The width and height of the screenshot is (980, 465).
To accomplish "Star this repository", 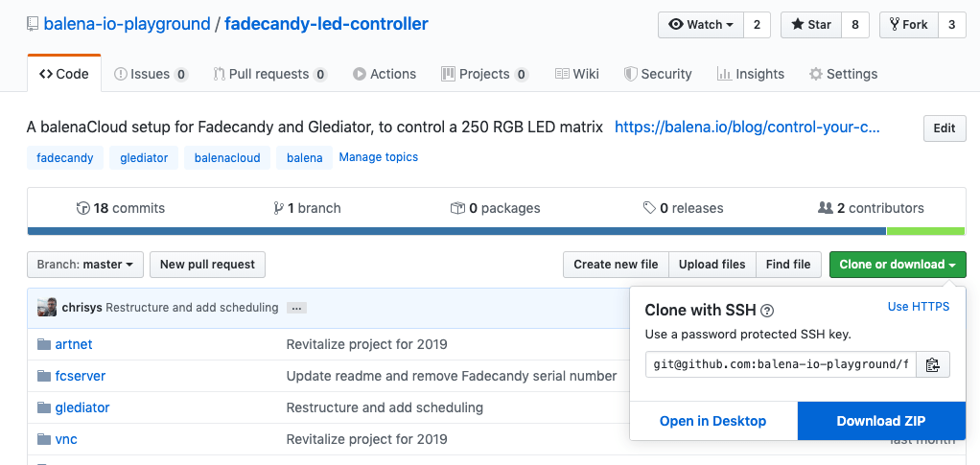I will pos(810,25).
